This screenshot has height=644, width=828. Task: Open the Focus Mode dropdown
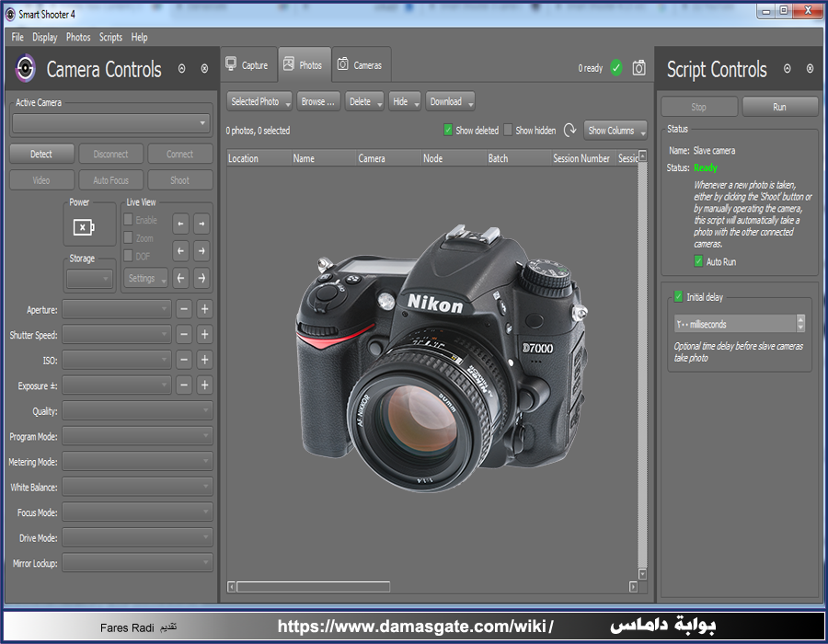tap(137, 512)
